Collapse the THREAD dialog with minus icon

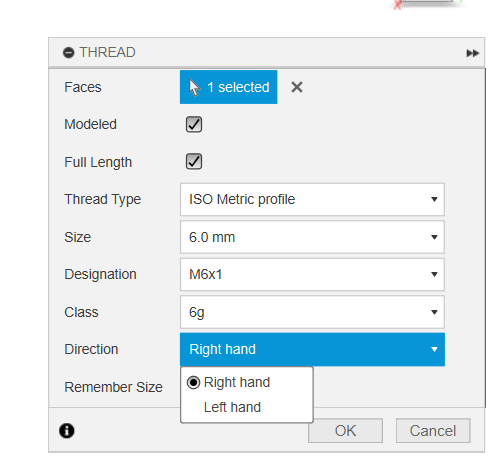tap(68, 53)
